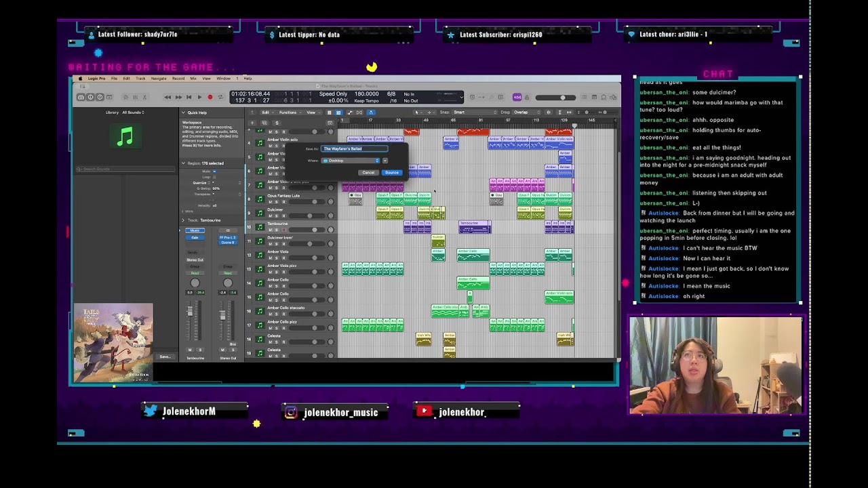Click the Rewind transport button
Image resolution: width=868 pixels, height=488 pixels.
(x=167, y=97)
